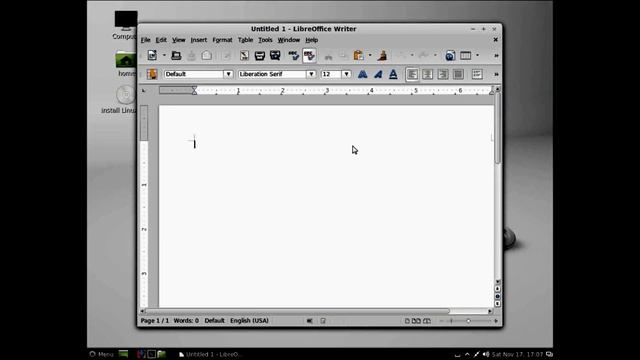640x360 pixels.
Task: Open the Table menu
Action: pos(245,40)
